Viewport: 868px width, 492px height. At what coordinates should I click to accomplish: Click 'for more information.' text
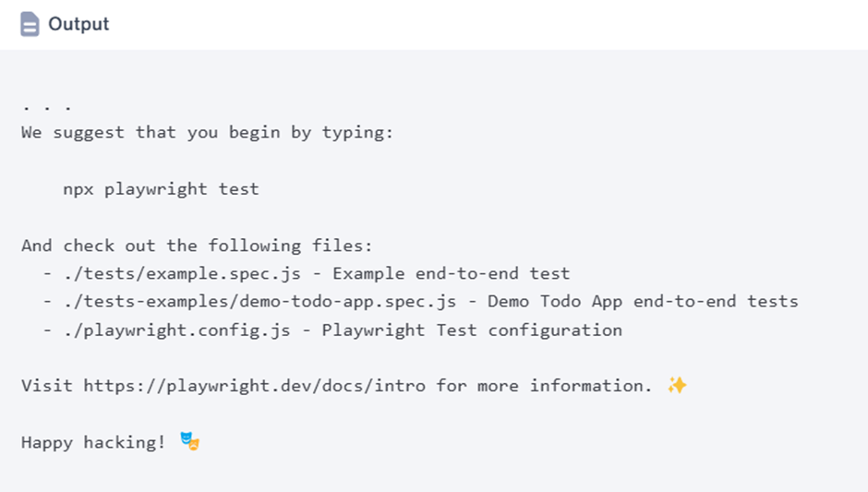point(545,385)
